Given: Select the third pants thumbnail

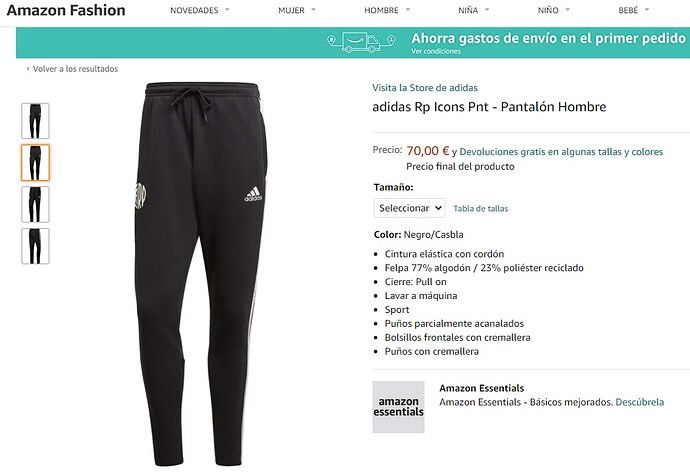Looking at the screenshot, I should (35, 205).
